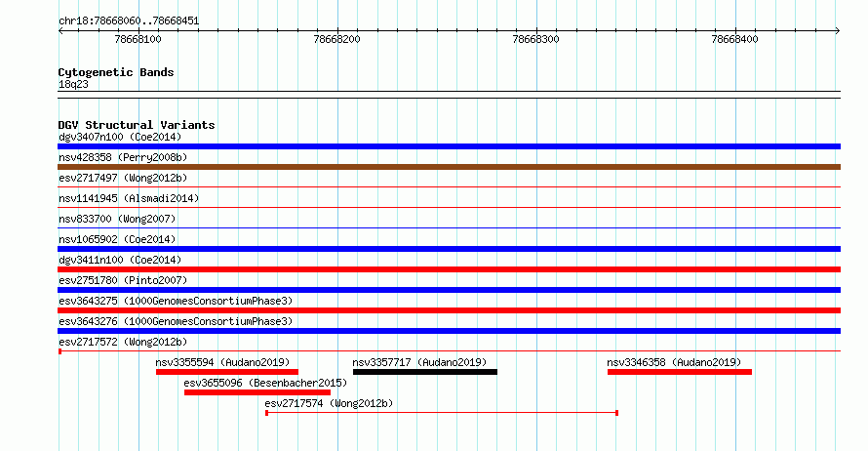Click the Cytogenetic Bands track title
The height and width of the screenshot is (451, 868).
click(116, 72)
